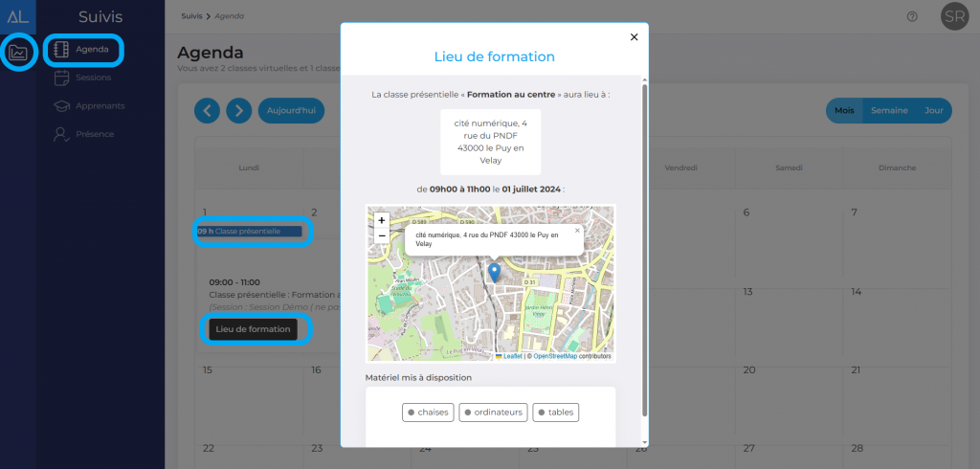Click the Présence user check icon

click(x=61, y=135)
